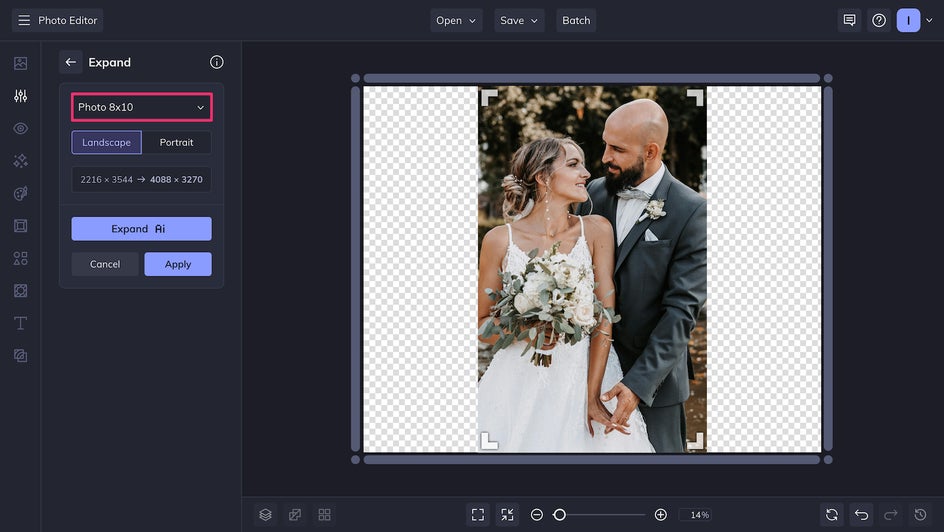The height and width of the screenshot is (532, 944).
Task: Expand the account menu chevron
Action: (x=930, y=20)
